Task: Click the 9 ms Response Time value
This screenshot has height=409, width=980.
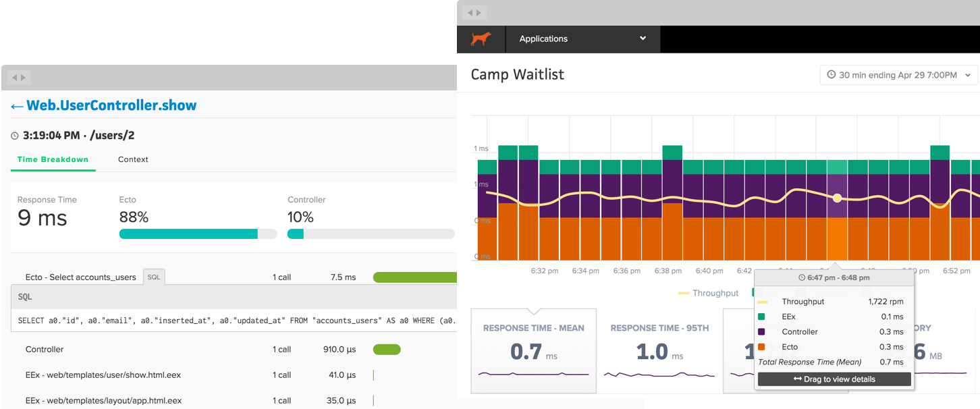Action: pos(43,218)
